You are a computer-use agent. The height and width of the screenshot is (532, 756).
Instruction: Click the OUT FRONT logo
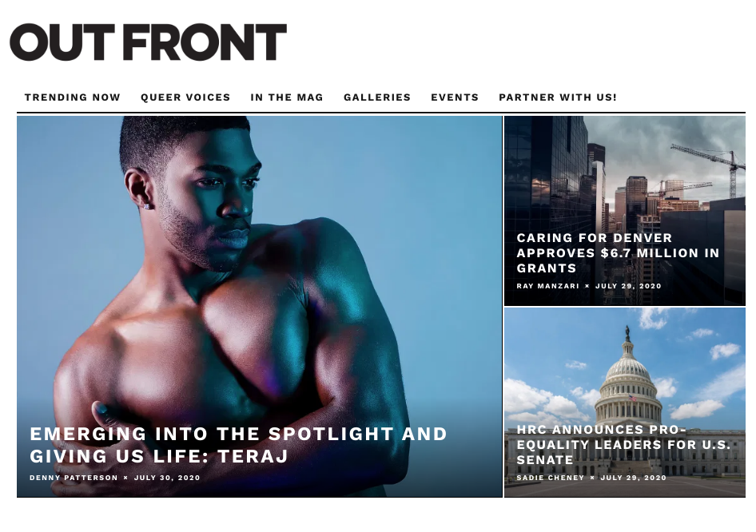[148, 42]
